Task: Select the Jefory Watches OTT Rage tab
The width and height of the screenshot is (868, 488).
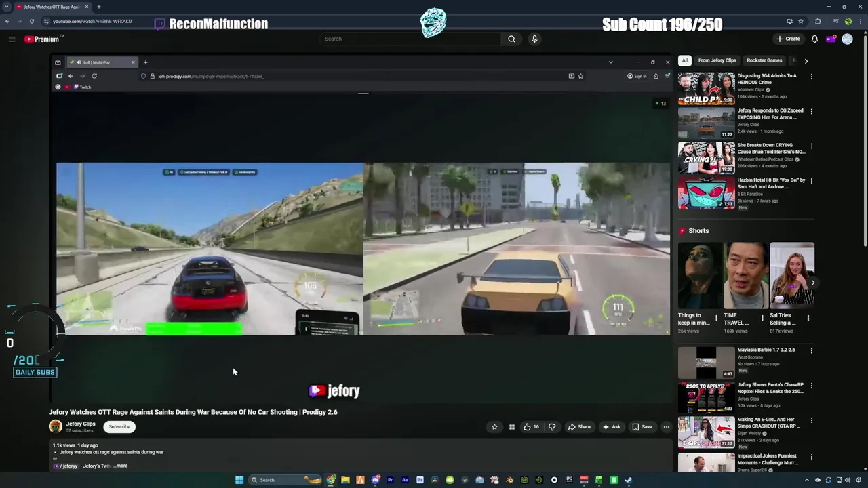Action: pos(52,7)
